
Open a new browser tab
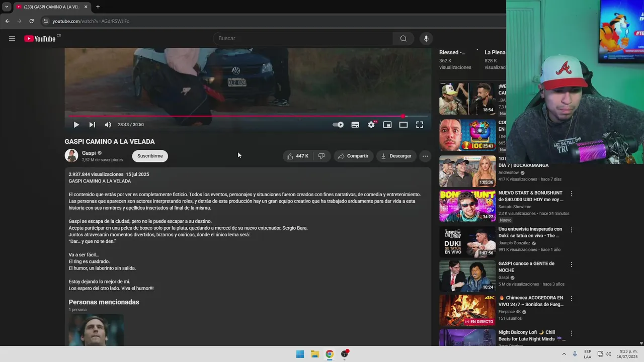(x=98, y=7)
